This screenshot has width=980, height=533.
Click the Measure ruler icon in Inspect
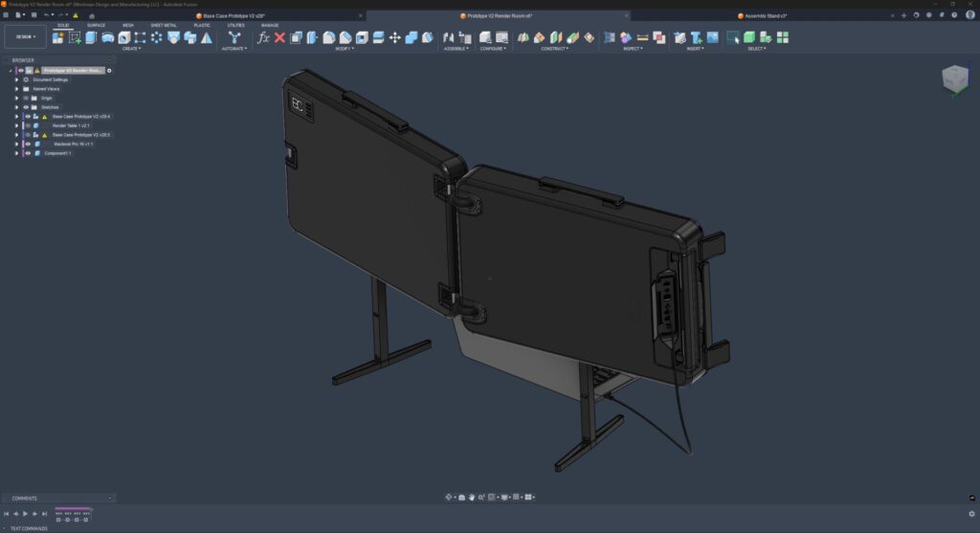[642, 37]
